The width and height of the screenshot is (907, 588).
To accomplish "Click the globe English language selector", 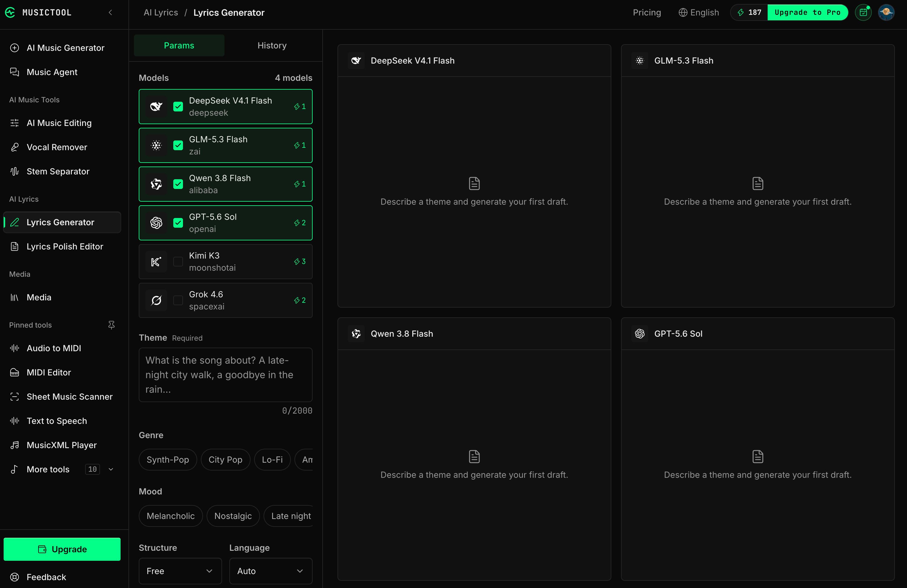I will pos(699,13).
